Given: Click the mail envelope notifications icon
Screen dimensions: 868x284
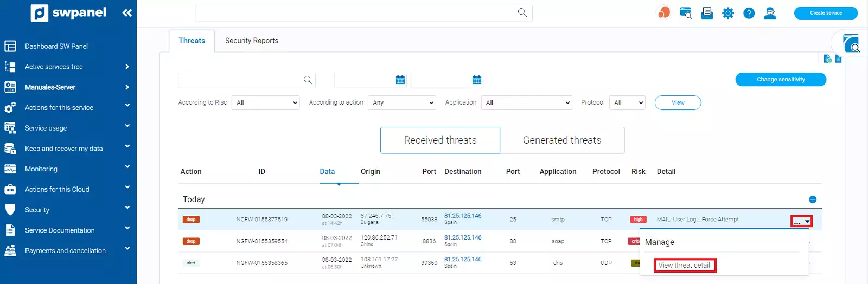Looking at the screenshot, I should (x=707, y=13).
